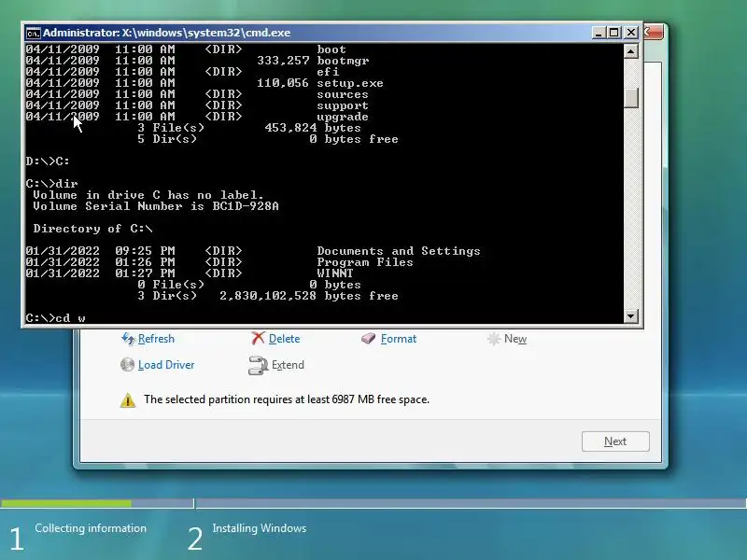The width and height of the screenshot is (747, 560).
Task: Click the 'C:\>cd w' prompt line
Action: pyautogui.click(x=56, y=318)
